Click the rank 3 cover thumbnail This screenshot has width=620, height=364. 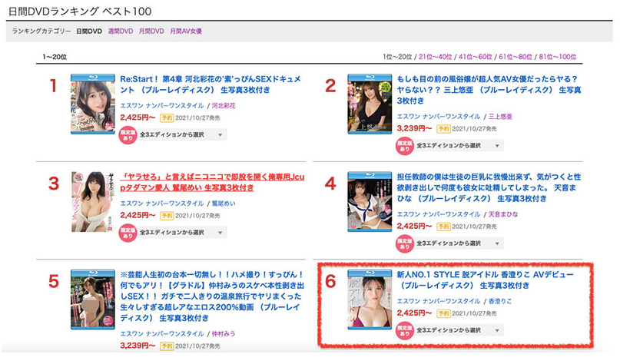(x=93, y=201)
